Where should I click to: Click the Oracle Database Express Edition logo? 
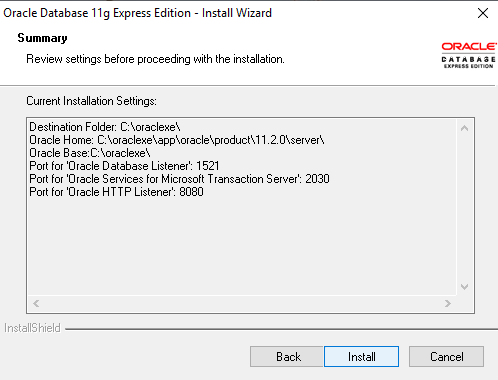click(468, 55)
